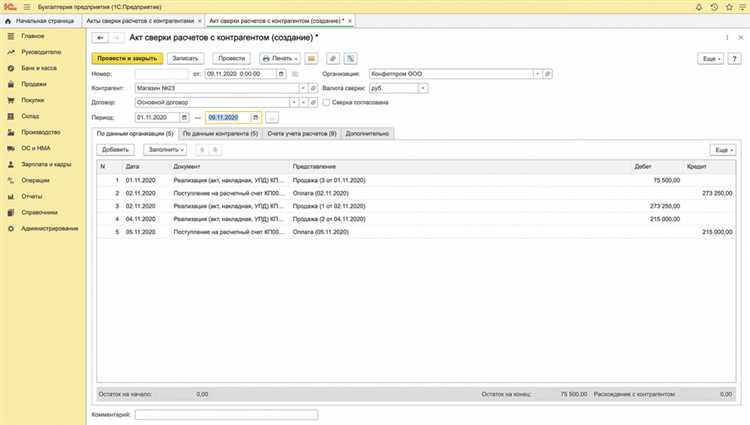The image size is (750, 425).
Task: Open Отчеты chart icon
Action: (11, 196)
